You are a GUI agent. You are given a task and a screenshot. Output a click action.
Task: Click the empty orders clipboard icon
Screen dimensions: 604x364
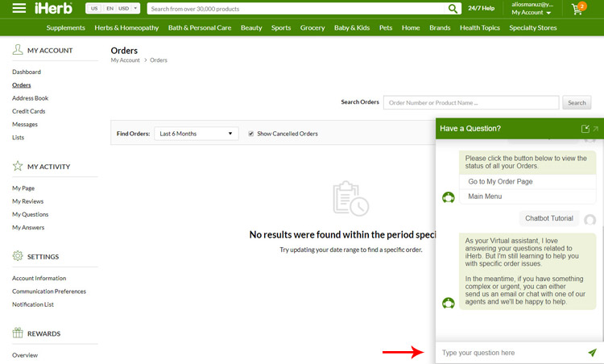tap(350, 198)
